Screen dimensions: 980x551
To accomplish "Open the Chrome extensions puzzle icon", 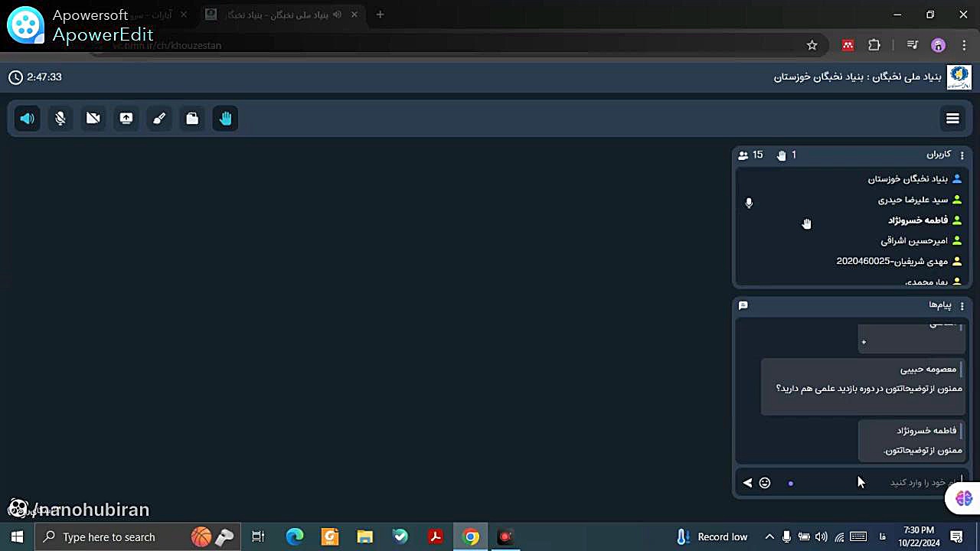I will point(874,45).
